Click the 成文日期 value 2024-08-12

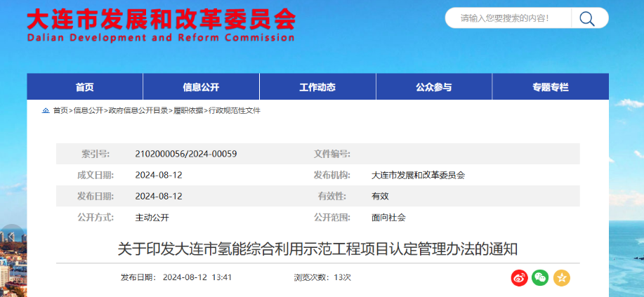pos(159,176)
